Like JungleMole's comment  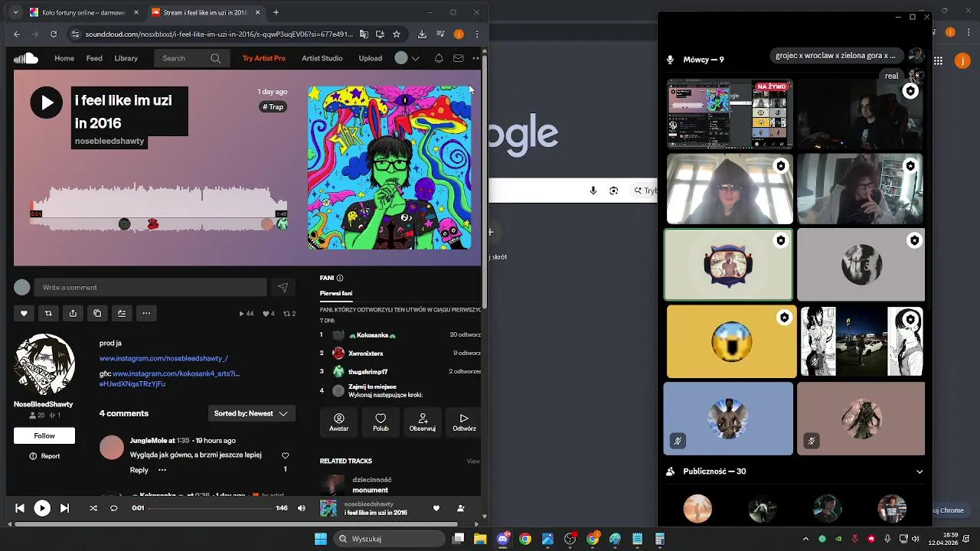286,455
